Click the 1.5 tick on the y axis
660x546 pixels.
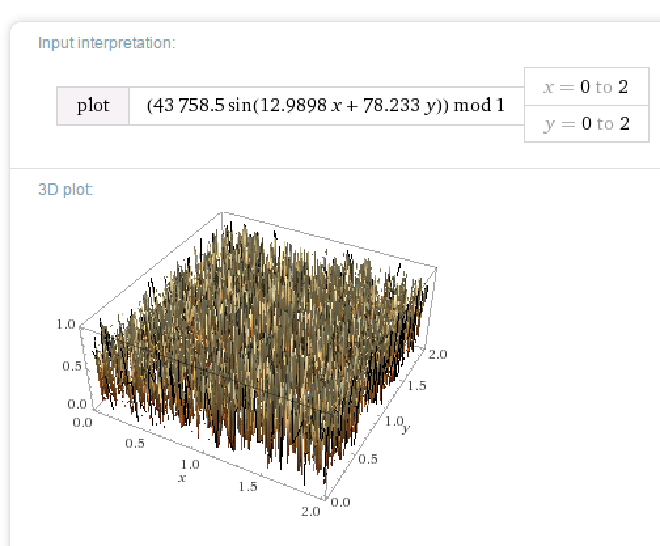point(415,386)
